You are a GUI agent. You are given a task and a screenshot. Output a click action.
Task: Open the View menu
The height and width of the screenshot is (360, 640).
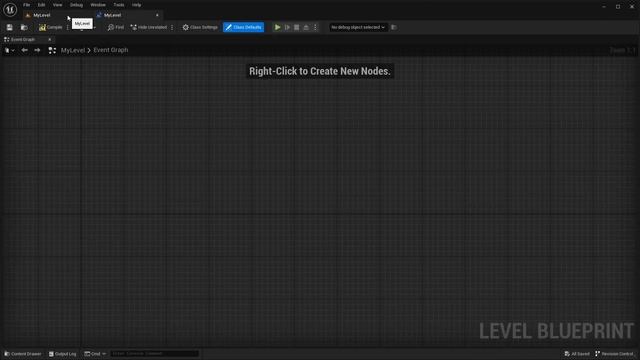pos(58,5)
